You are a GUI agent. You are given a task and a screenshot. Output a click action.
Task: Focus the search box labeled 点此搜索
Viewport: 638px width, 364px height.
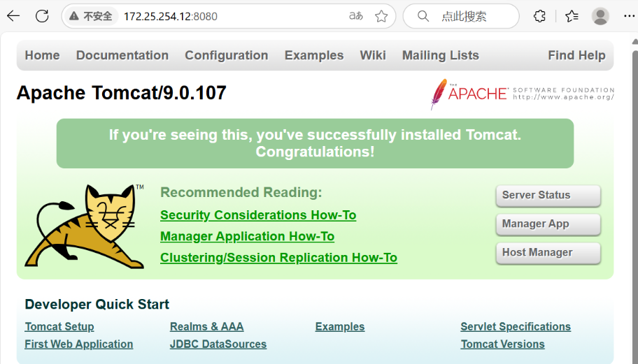(x=461, y=16)
